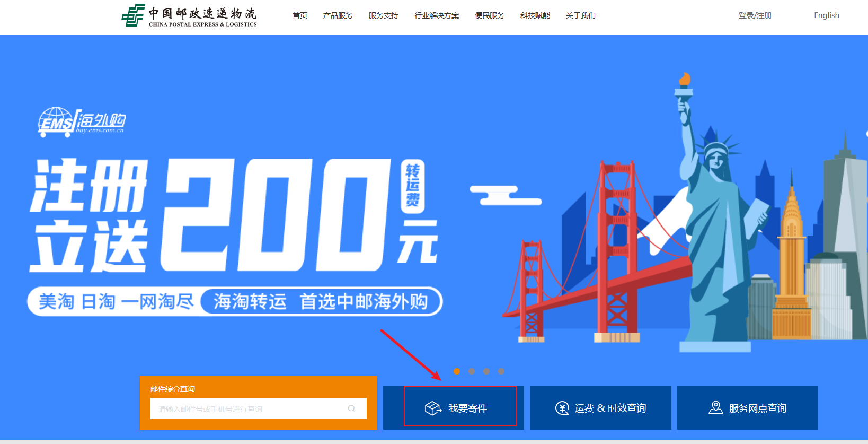Screen dimensions: 868x444
Task: Expand the 服务支持 navigation menu
Action: 383,15
